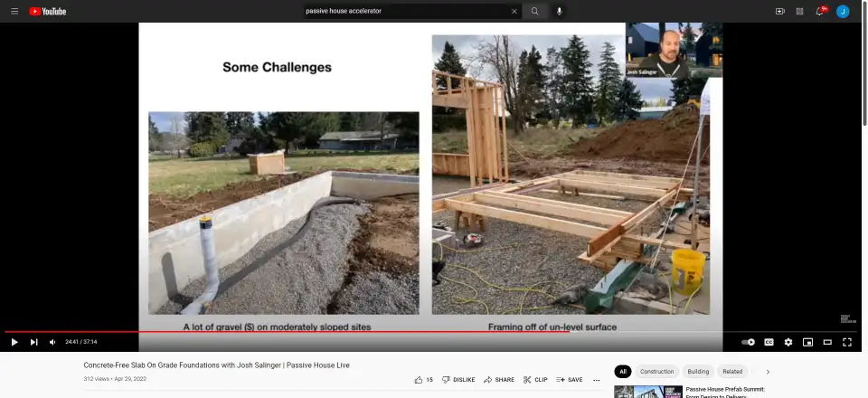Click the search magnifier button

[x=534, y=11]
